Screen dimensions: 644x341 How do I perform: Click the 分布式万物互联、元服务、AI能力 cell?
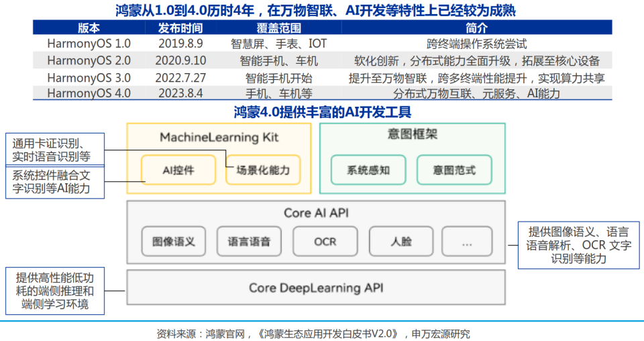coord(477,93)
